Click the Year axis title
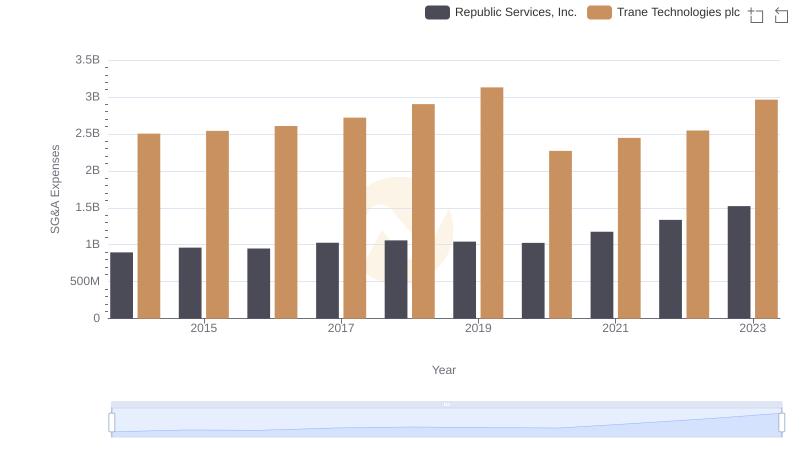 coord(444,370)
